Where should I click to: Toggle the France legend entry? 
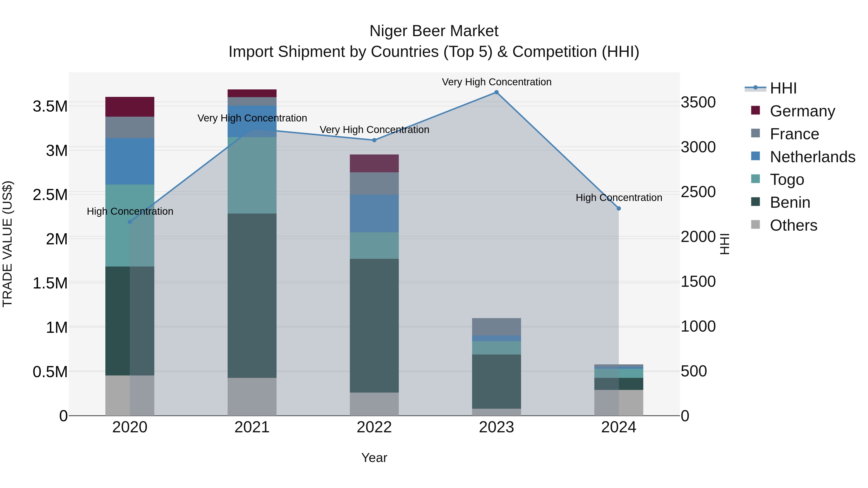(785, 134)
